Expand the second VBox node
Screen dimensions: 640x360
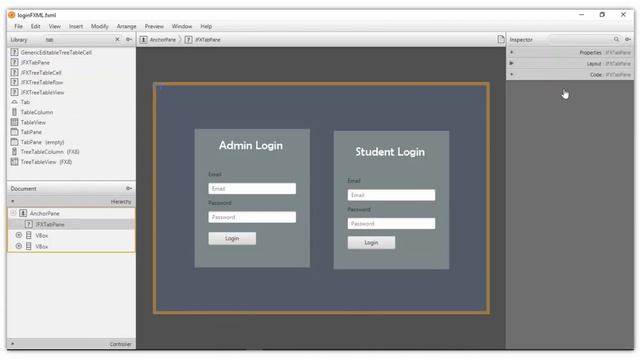tap(18, 246)
